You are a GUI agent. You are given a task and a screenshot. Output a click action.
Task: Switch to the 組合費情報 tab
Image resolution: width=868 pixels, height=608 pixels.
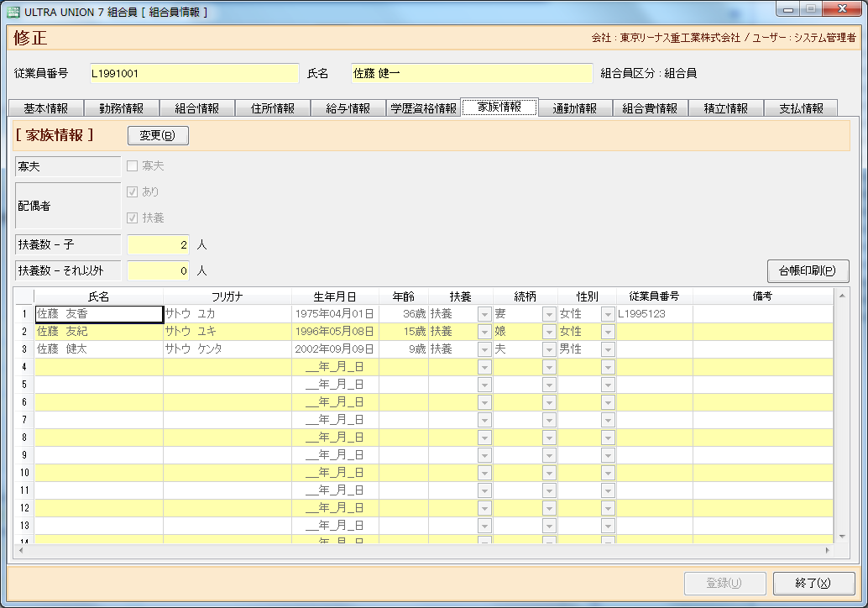coord(650,108)
